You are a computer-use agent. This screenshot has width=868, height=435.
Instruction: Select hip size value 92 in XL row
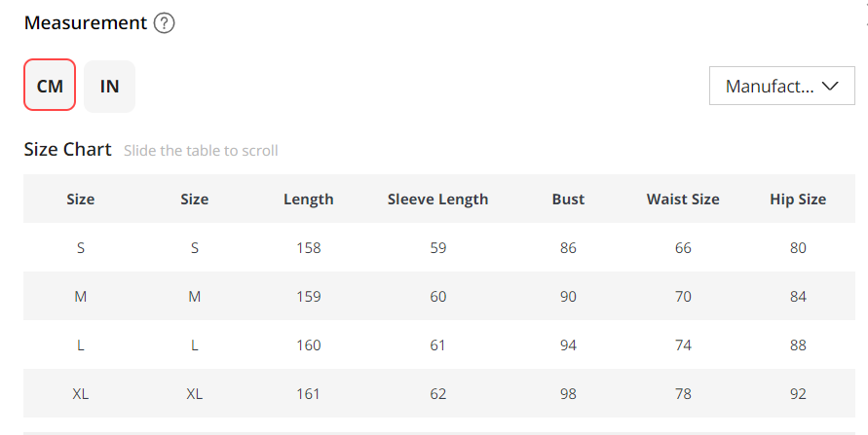click(x=798, y=394)
